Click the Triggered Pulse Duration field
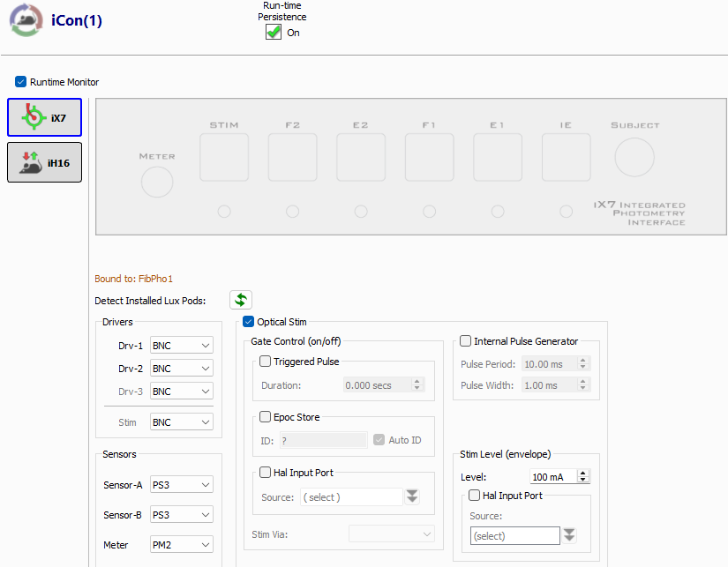This screenshot has height=567, width=728. pos(378,384)
